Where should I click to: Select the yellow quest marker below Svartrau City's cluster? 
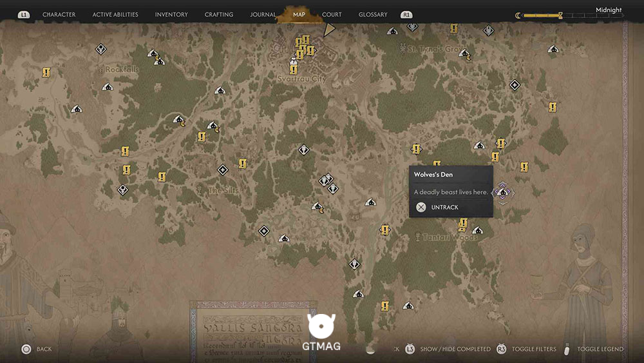click(293, 70)
